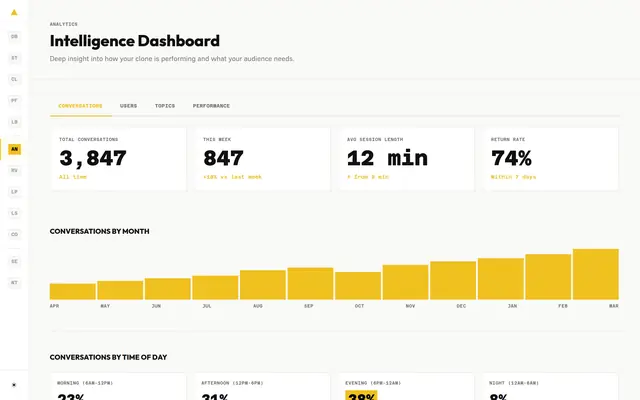Click the JAN bar in monthly chart
The height and width of the screenshot is (400, 640).
coord(501,279)
